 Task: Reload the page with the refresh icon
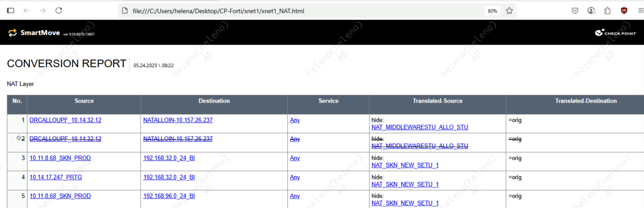pos(59,10)
